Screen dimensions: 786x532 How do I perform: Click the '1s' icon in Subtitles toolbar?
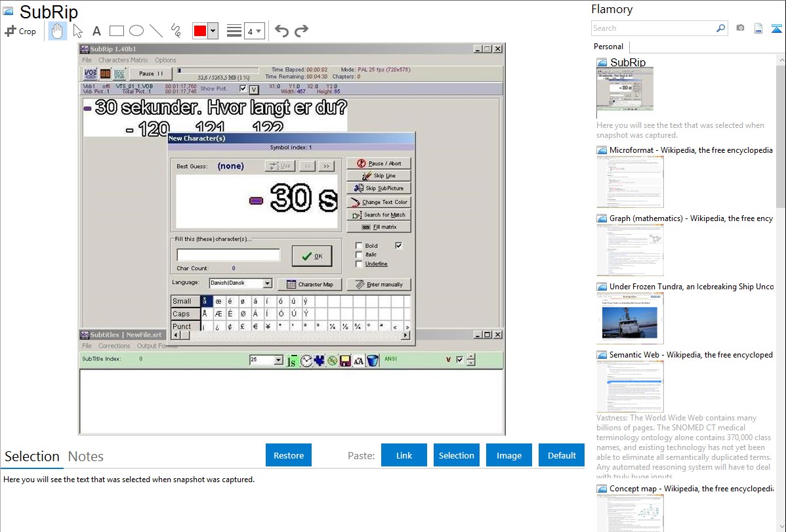292,361
